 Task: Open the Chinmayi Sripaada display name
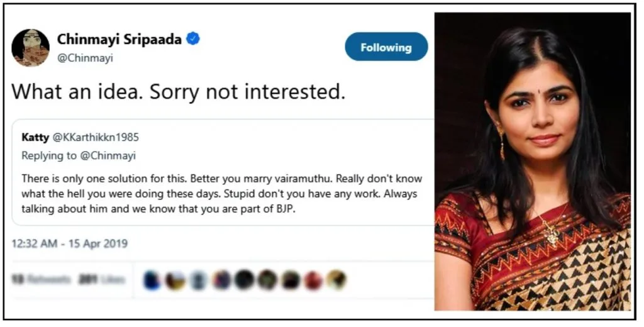coord(119,39)
